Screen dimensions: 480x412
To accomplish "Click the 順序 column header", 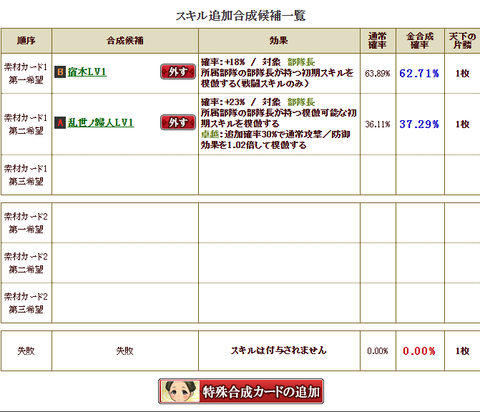I will click(x=26, y=41).
